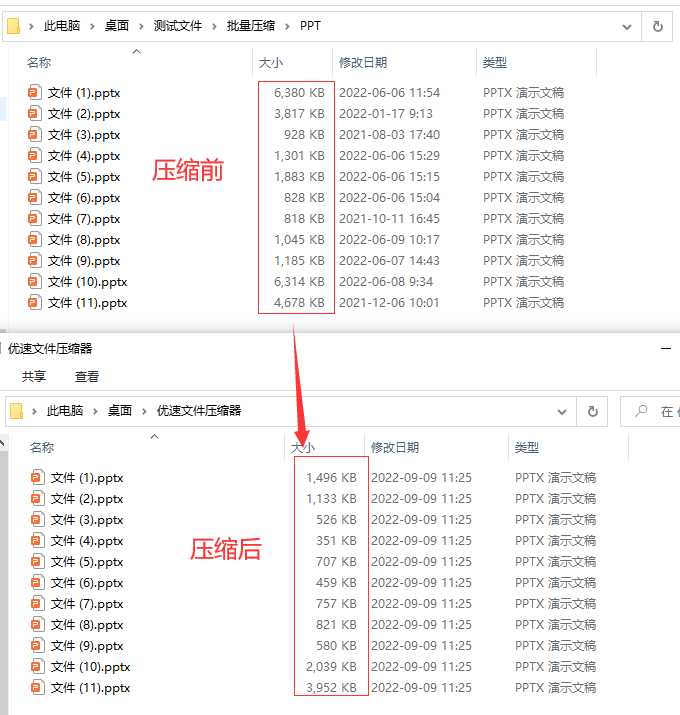The image size is (680, 715).
Task: Select 文件 (2).pptx icon in PPT window
Action: click(35, 114)
